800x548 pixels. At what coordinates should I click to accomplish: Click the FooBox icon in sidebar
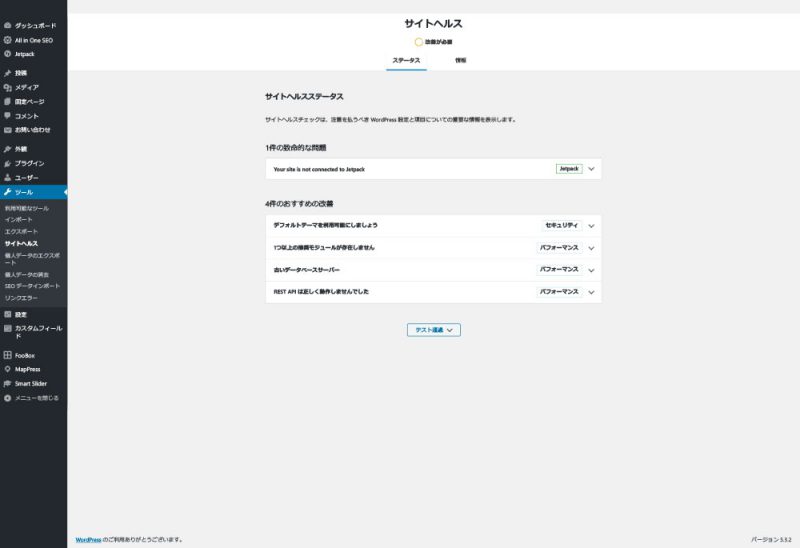point(8,355)
